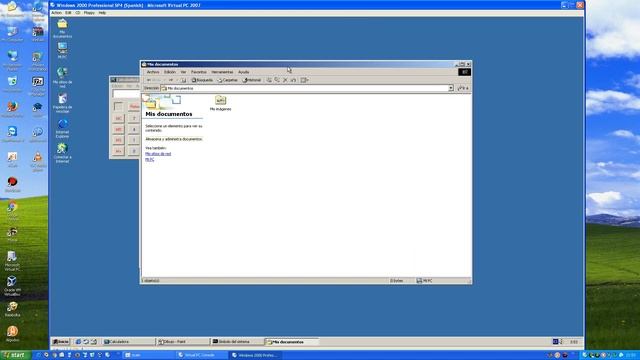
Task: Click the Historial toolbar button
Action: tap(251, 80)
